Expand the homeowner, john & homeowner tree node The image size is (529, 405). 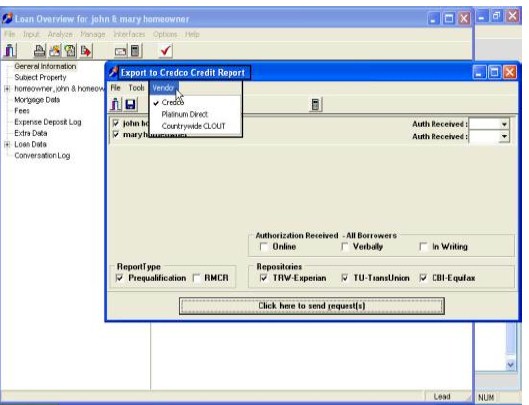[x=7, y=89]
